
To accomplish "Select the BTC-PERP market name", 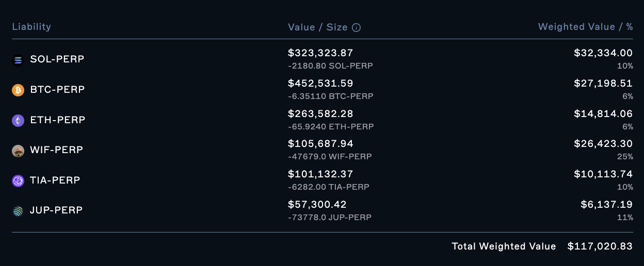I will point(57,90).
